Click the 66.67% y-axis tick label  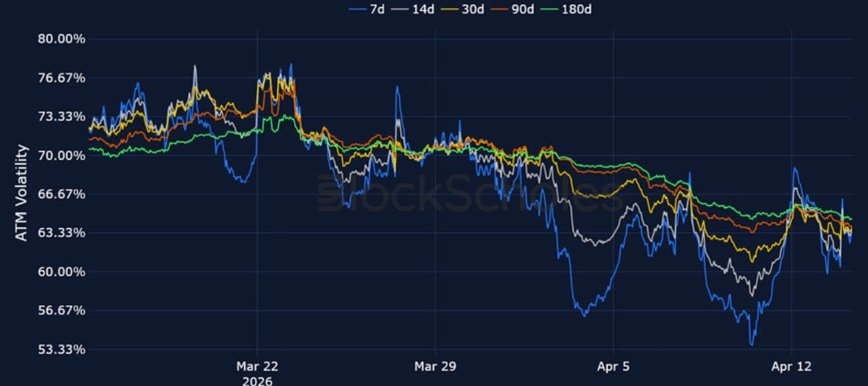[61, 194]
